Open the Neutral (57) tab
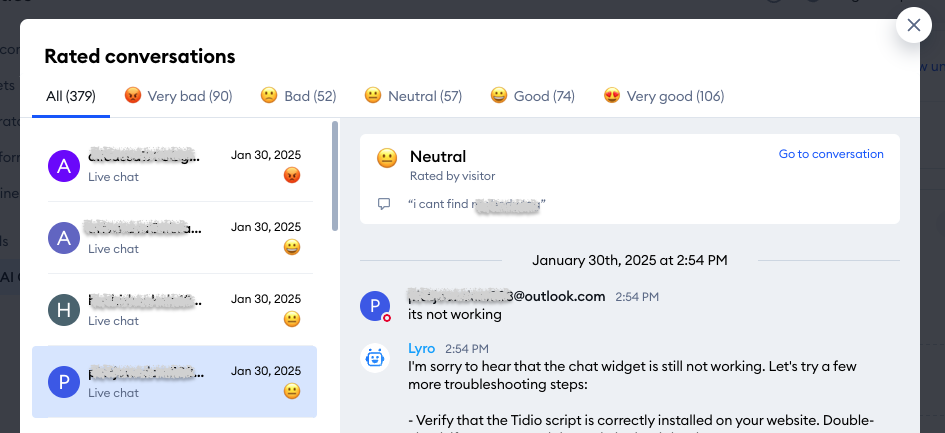 (x=413, y=96)
